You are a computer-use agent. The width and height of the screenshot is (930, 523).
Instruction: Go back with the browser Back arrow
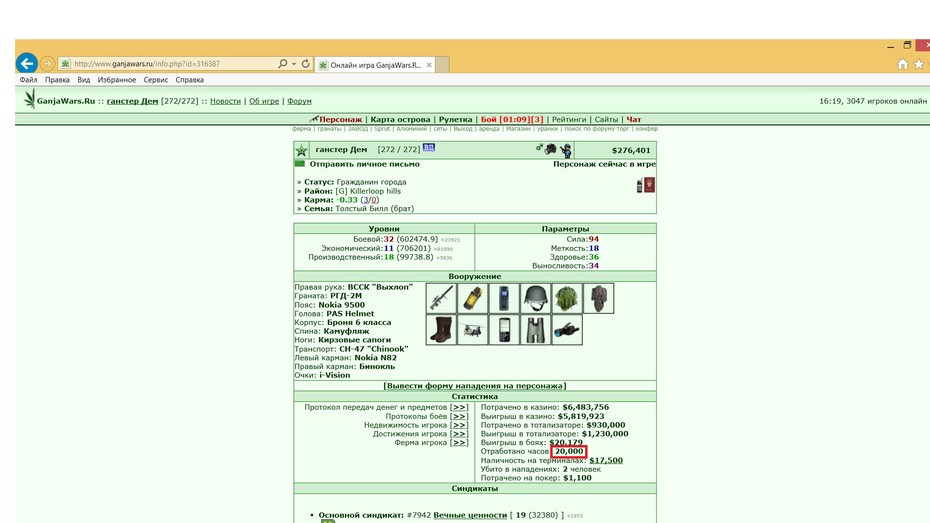click(x=27, y=63)
